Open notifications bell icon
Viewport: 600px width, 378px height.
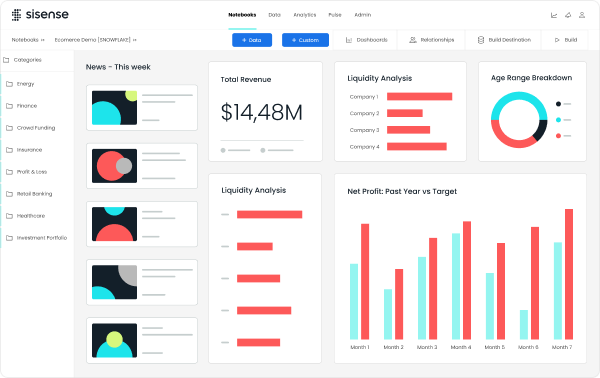[x=568, y=15]
